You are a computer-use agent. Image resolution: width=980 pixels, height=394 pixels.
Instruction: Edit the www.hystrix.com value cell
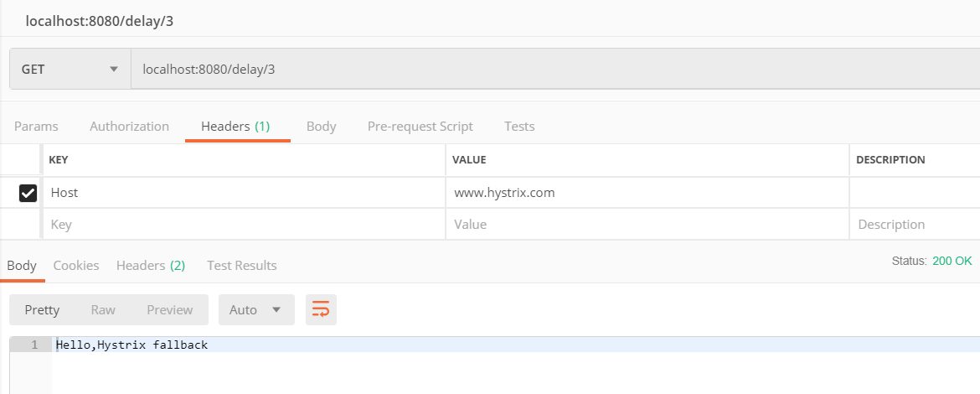tap(647, 193)
